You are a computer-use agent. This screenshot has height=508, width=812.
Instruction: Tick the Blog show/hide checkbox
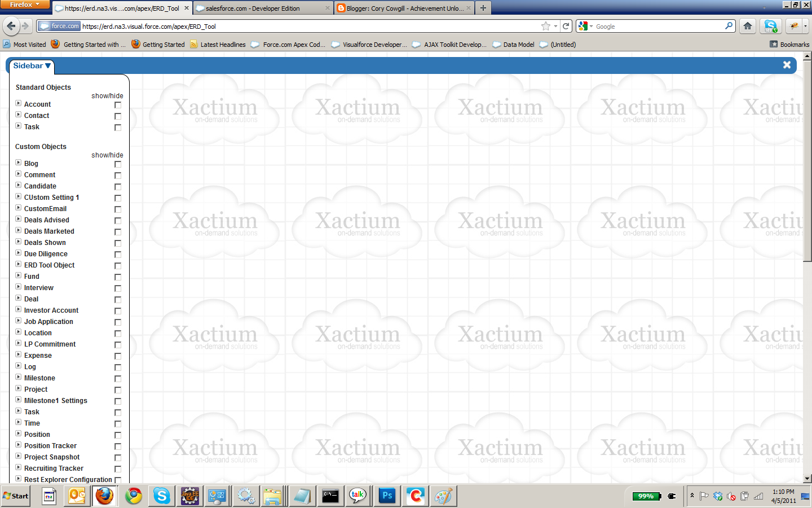(x=118, y=164)
